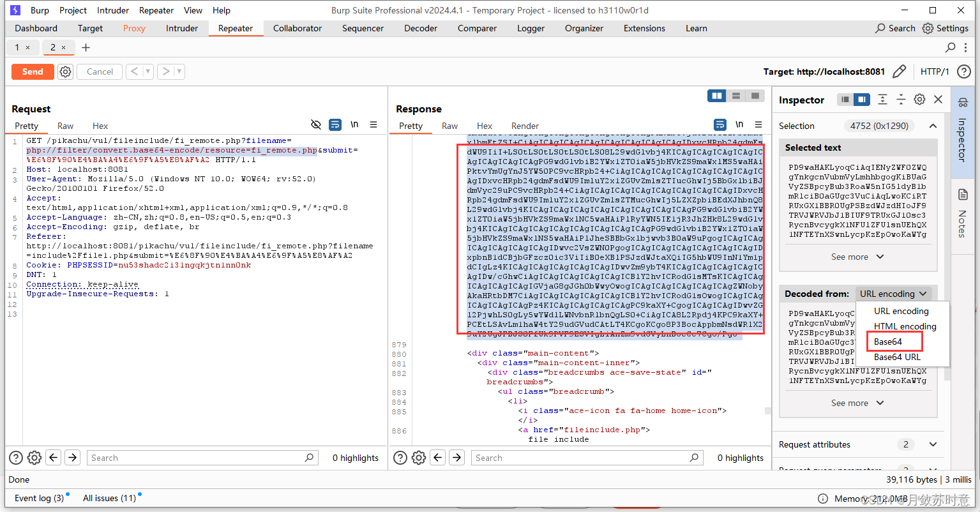Dock Inspector layout to left option

point(845,100)
